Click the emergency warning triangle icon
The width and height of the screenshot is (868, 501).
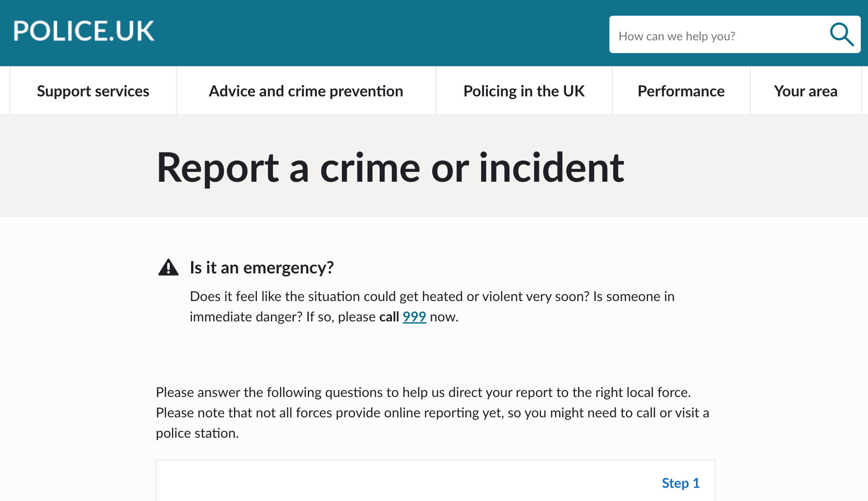[169, 267]
